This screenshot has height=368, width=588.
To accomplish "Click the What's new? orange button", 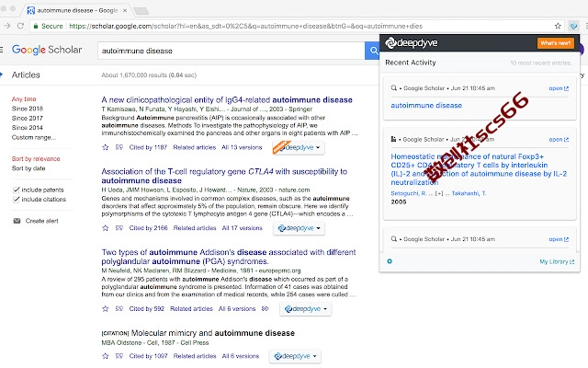I will 555,43.
